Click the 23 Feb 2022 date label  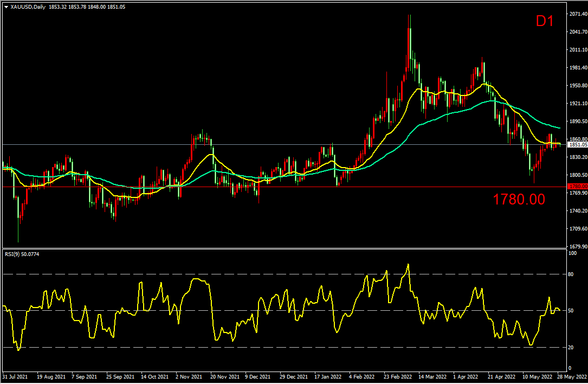397,376
